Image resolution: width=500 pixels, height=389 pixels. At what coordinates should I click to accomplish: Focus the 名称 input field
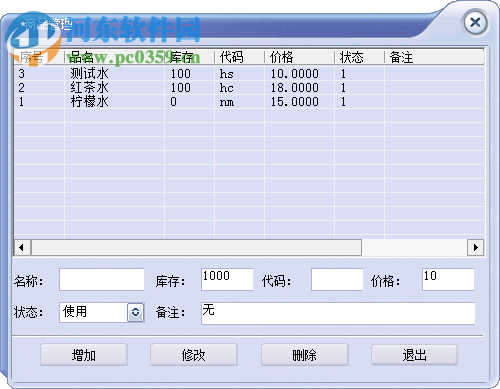102,280
